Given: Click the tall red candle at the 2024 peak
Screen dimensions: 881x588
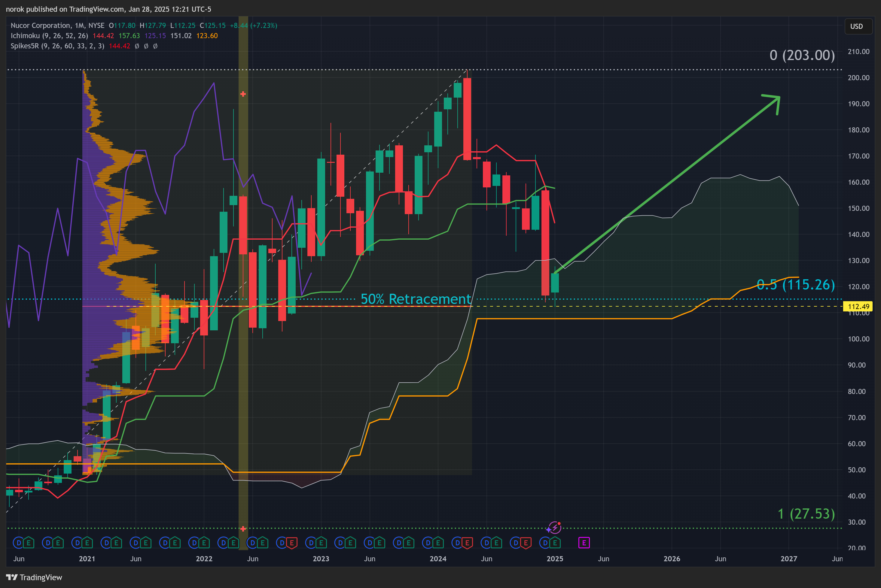Looking at the screenshot, I should coord(467,119).
